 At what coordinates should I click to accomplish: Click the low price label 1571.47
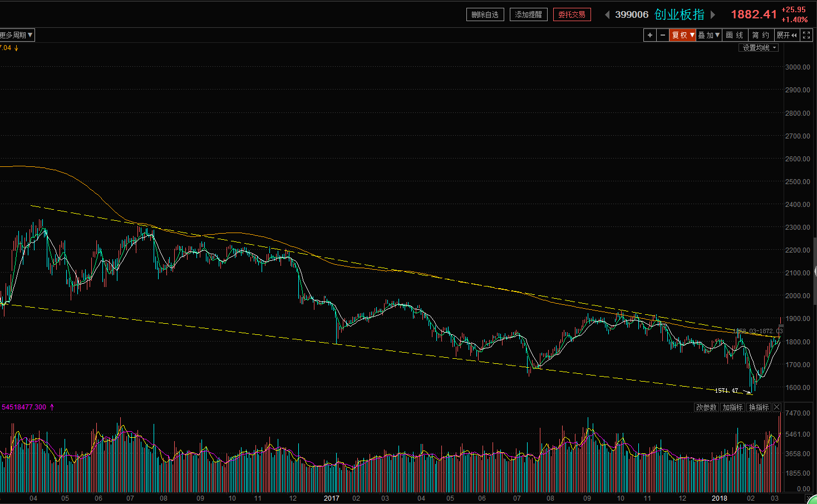coord(726,391)
